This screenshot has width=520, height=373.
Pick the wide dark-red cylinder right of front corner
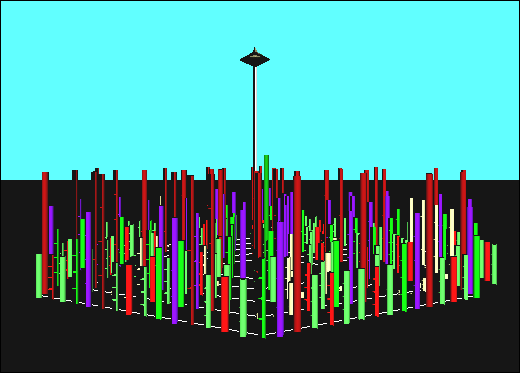click(x=297, y=253)
